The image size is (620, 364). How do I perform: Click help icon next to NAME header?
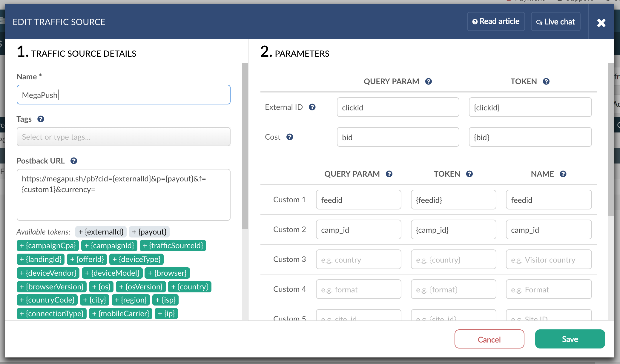563,174
